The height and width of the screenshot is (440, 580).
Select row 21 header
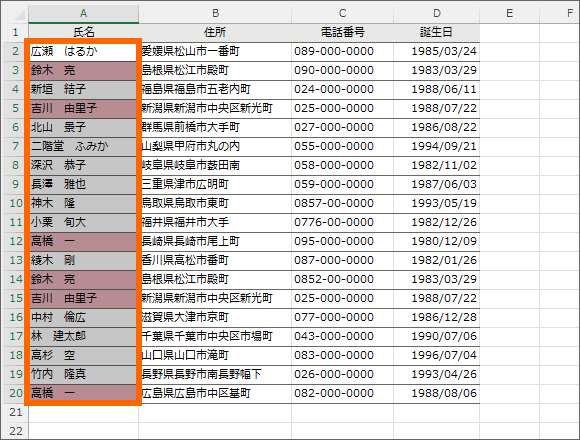pos(16,412)
